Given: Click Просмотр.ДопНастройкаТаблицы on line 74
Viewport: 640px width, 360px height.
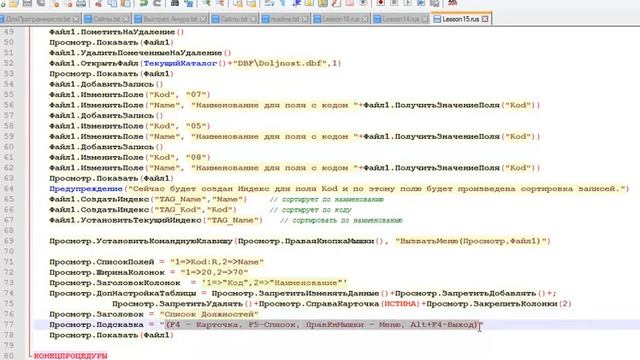Looking at the screenshot, I should [x=122, y=293].
